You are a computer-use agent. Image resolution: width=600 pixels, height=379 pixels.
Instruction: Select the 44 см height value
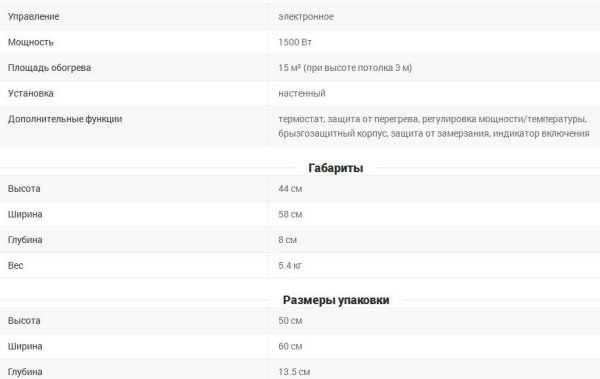click(x=290, y=188)
